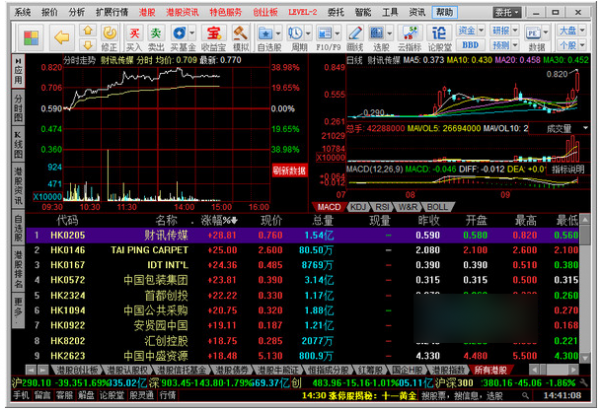Open the LEVEL-2 menu
The image size is (600, 410).
tap(303, 13)
